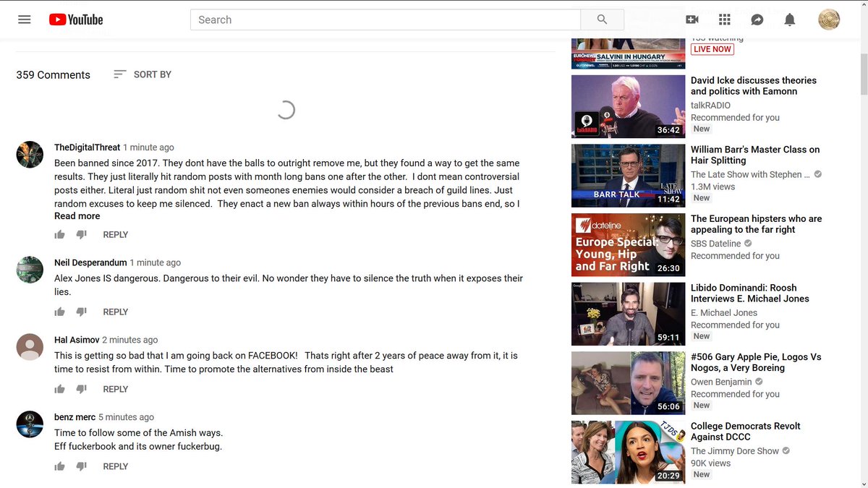Image resolution: width=868 pixels, height=488 pixels.
Task: Dislike Neil Desperandum's comment
Action: 82,312
